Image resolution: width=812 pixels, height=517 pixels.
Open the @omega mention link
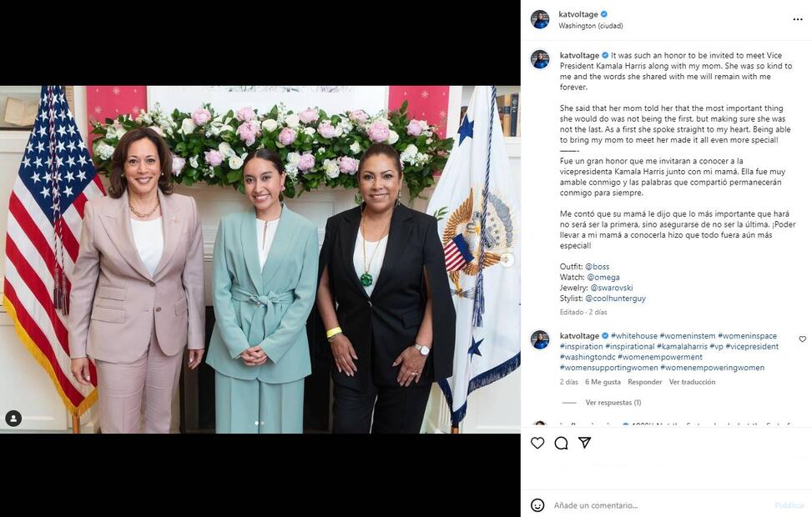coord(603,278)
